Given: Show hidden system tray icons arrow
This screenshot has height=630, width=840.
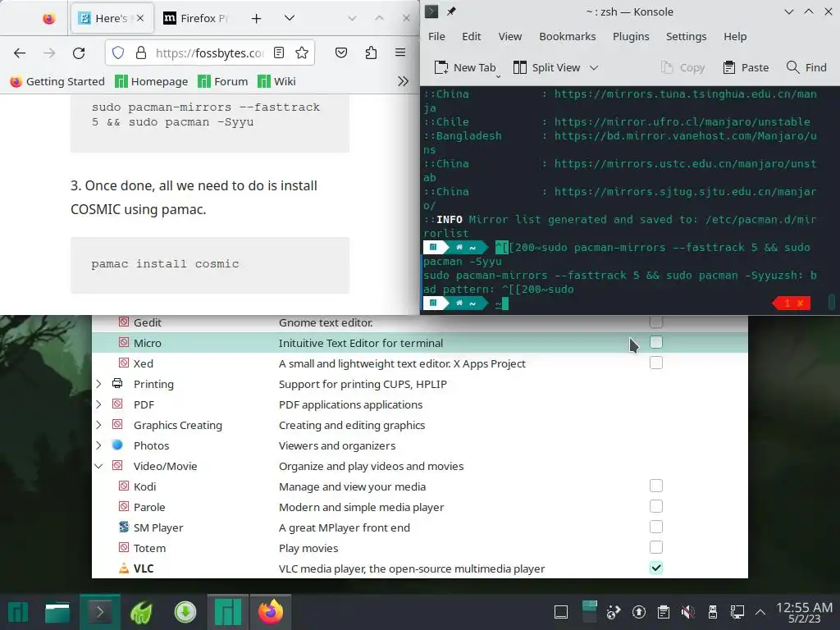Looking at the screenshot, I should 760,612.
